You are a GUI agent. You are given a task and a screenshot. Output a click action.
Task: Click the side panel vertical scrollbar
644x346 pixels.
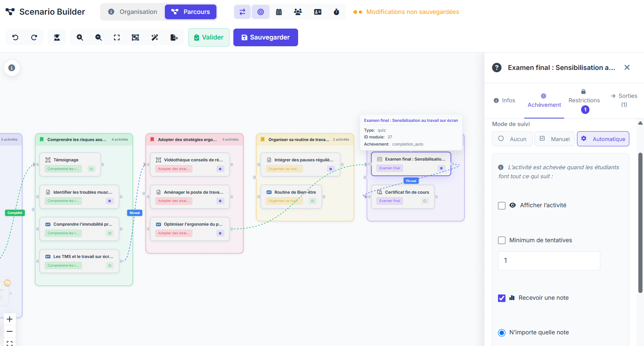click(x=640, y=223)
